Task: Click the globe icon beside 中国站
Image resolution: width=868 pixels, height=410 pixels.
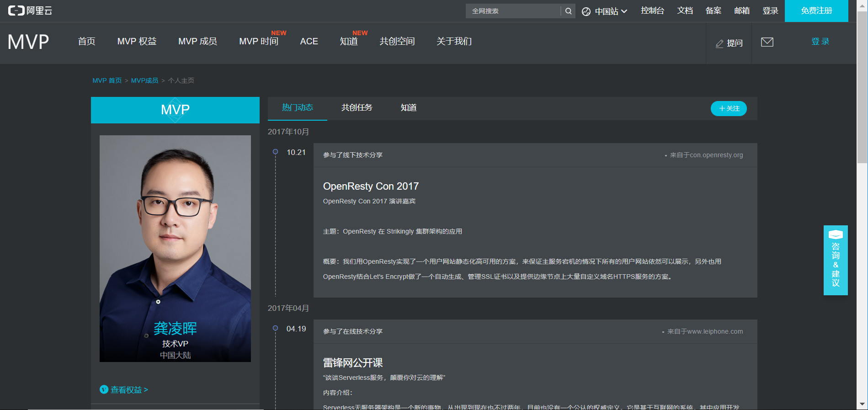Action: (586, 11)
